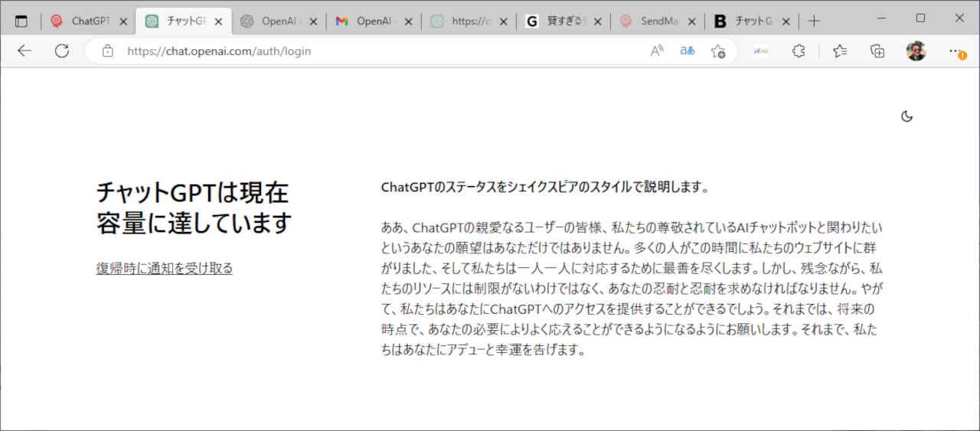
Task: Go back to previous page
Action: coord(24,51)
